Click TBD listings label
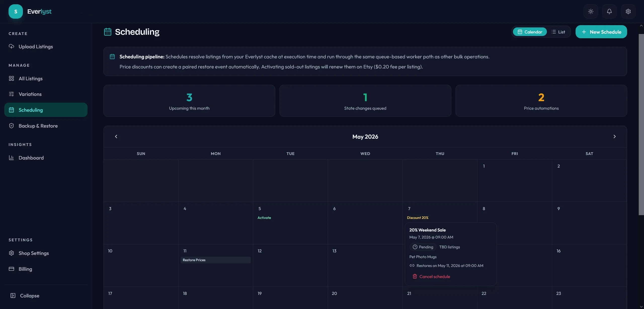 click(x=450, y=247)
